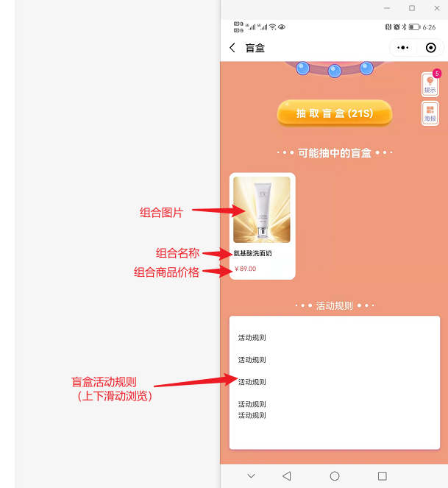The image size is (448, 488).
Task: Click the middle blue ball
Action: coord(335,71)
